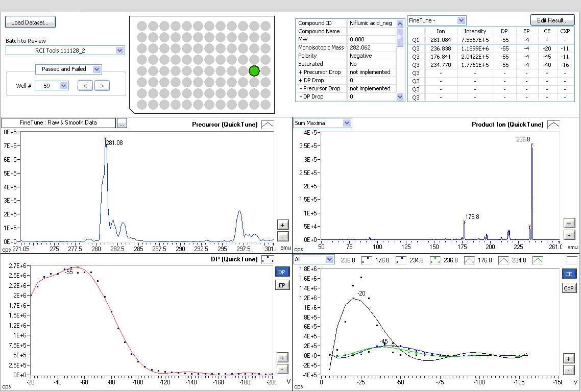Open the ellipsis button beside FineTune data field
The height and width of the screenshot is (392, 581).
[122, 124]
